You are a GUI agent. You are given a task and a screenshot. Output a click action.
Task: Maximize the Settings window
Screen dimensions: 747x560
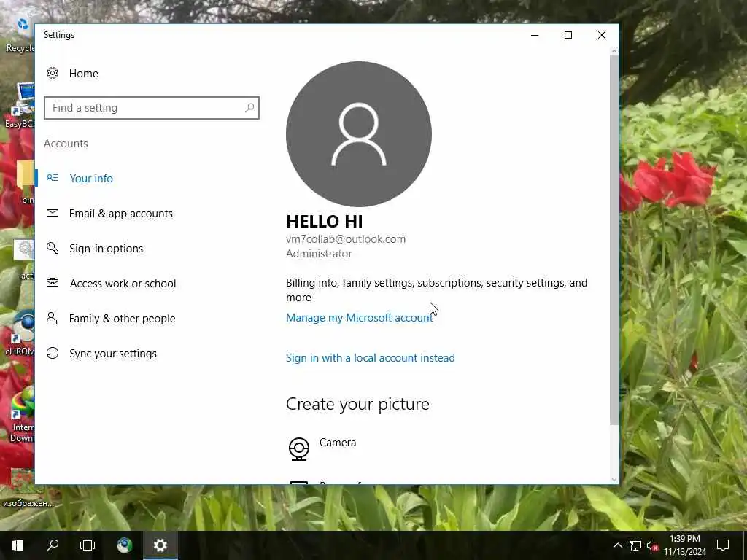click(568, 35)
